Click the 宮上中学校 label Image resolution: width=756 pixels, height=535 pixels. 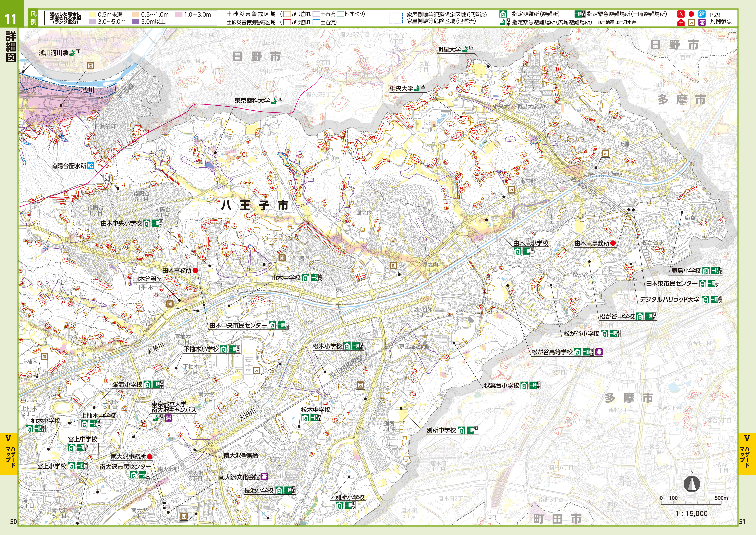83,439
